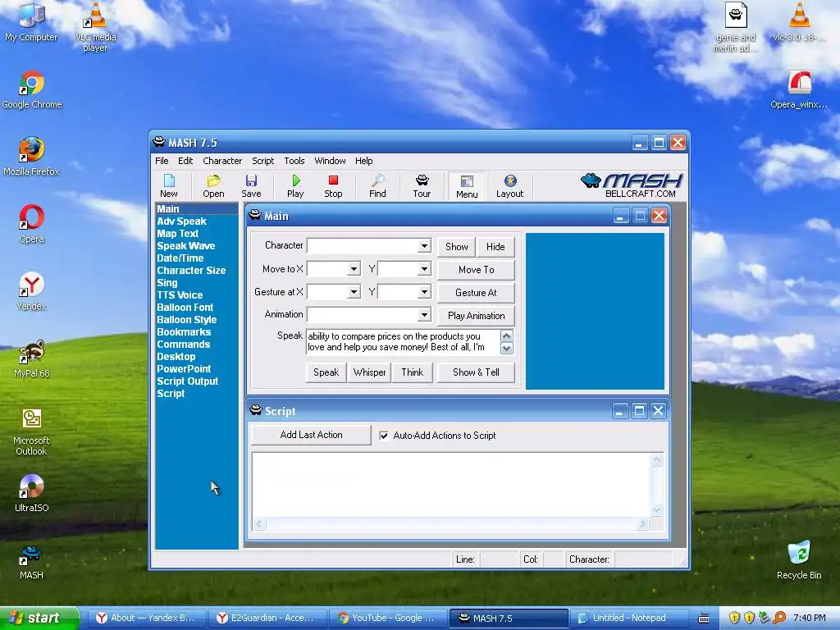Open the Windows start button
Screen dimensions: 840x630
(x=39, y=618)
